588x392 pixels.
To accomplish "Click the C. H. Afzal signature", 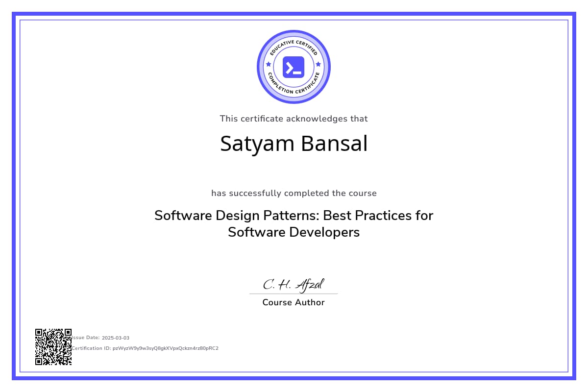I will pyautogui.click(x=294, y=284).
